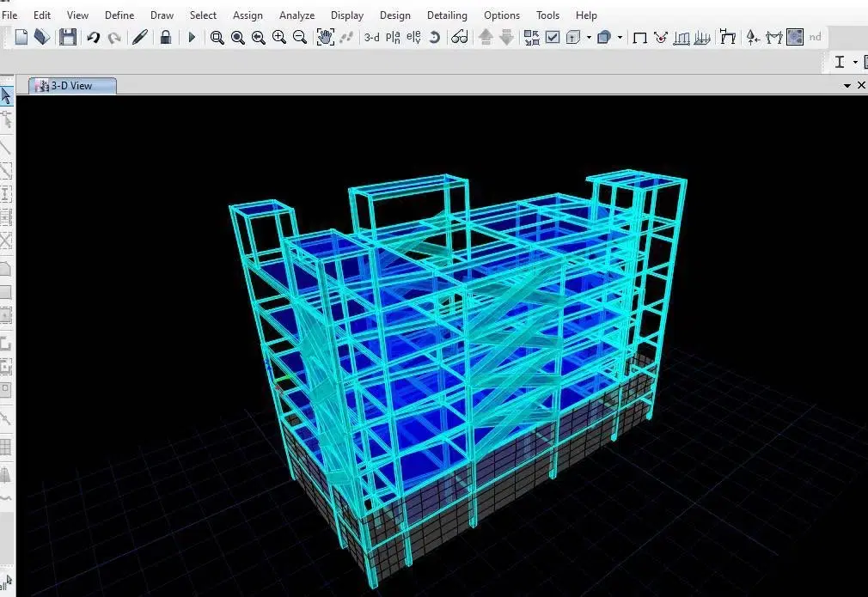The height and width of the screenshot is (597, 868).
Task: Run the analysis with the play arrow
Action: click(193, 37)
